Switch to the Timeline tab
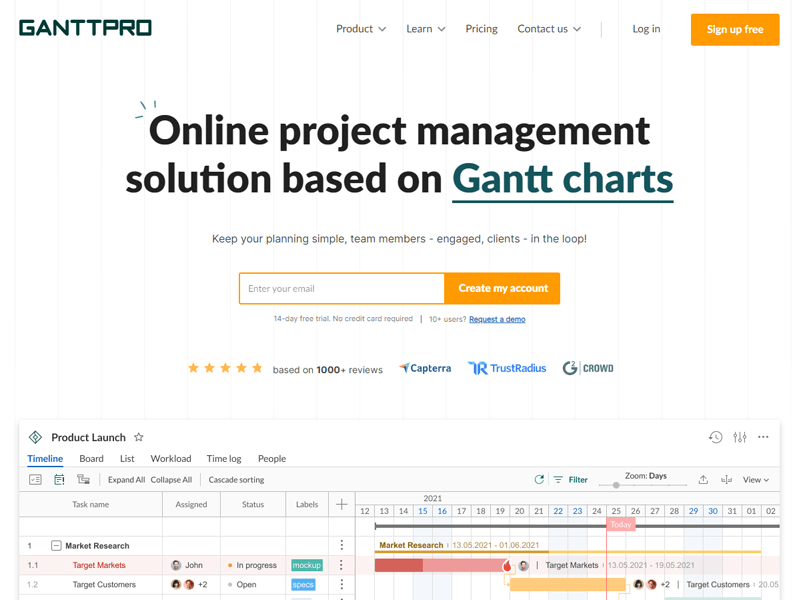800x600 pixels. click(x=45, y=459)
